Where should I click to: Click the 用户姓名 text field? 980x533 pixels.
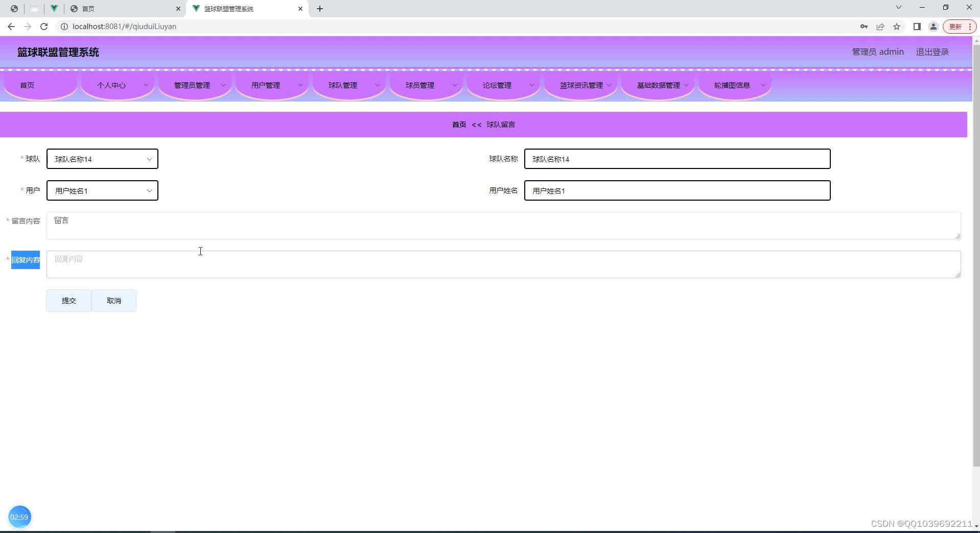click(x=677, y=190)
